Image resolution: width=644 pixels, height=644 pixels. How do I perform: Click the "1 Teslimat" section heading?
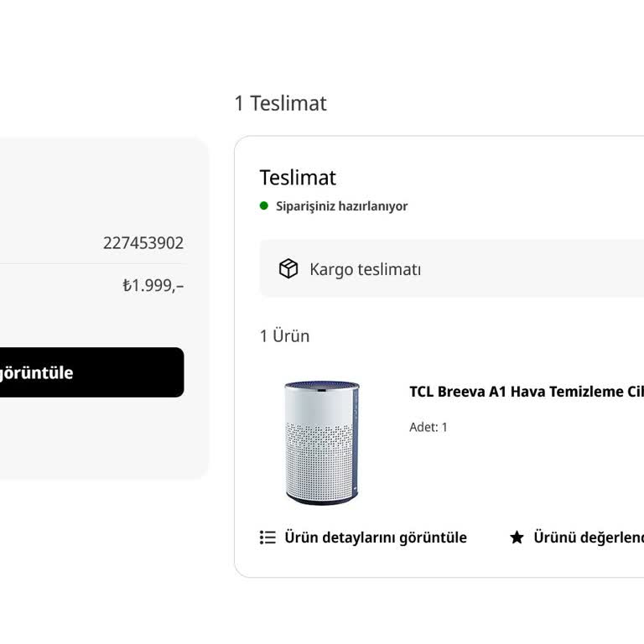(280, 103)
